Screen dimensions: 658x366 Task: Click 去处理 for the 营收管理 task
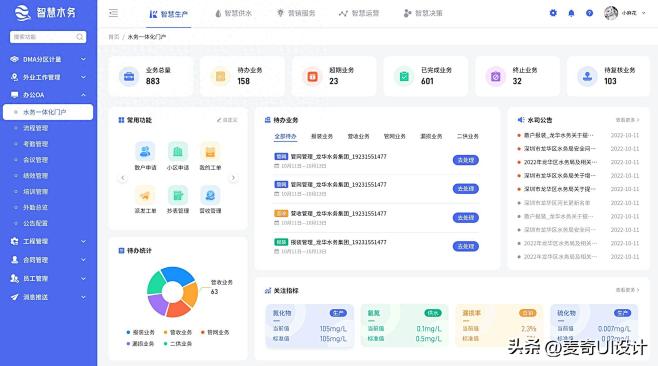(466, 217)
